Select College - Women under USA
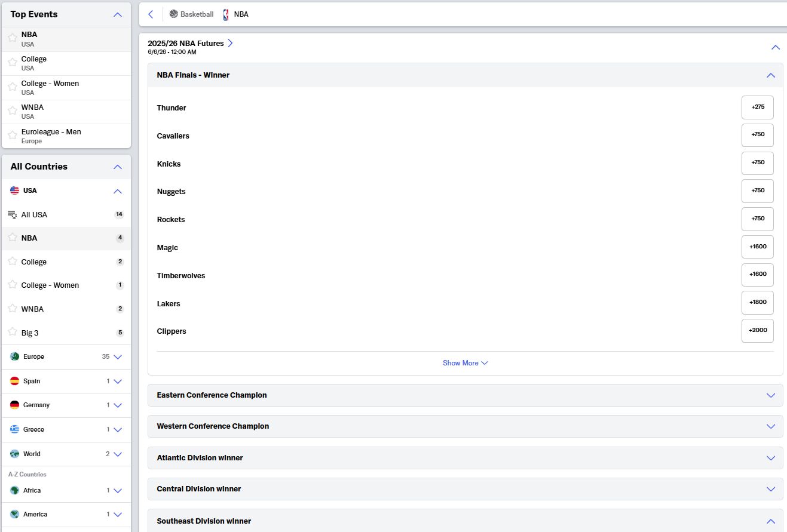The width and height of the screenshot is (787, 532). (x=50, y=285)
